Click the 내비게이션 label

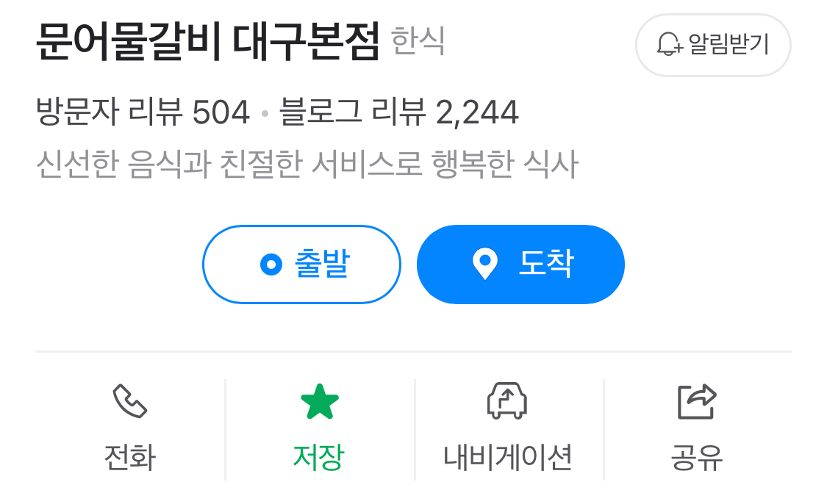pyautogui.click(x=508, y=457)
